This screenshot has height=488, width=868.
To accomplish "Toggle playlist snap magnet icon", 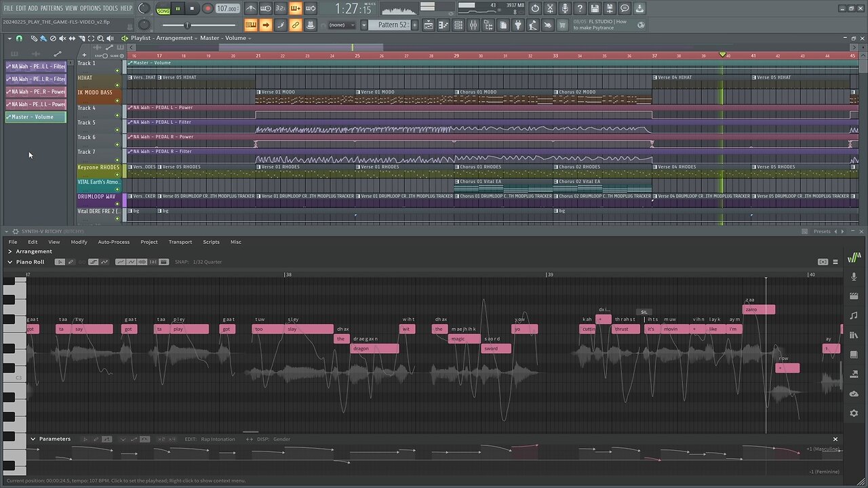I will pyautogui.click(x=19, y=39).
